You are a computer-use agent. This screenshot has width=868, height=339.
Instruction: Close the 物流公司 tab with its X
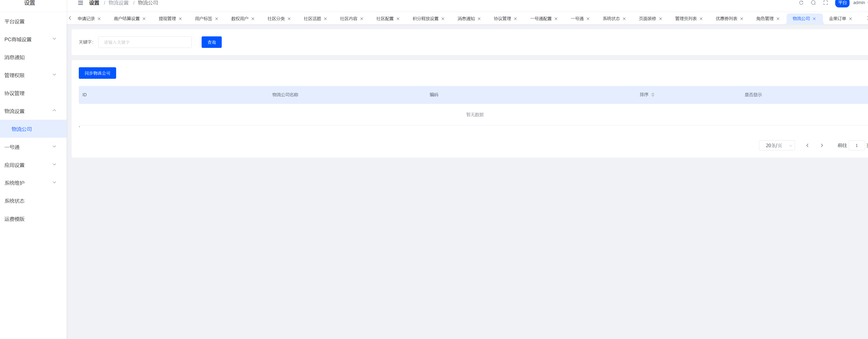coord(814,19)
